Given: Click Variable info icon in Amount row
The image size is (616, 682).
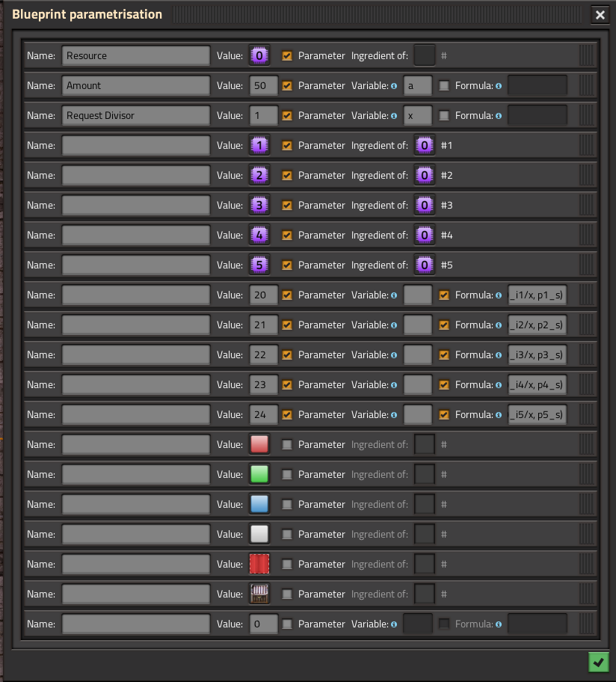Looking at the screenshot, I should (394, 86).
